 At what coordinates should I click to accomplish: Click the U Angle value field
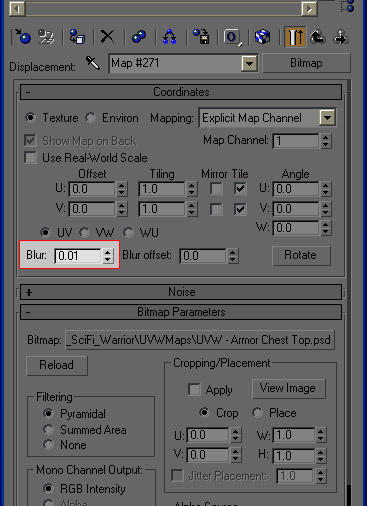coord(296,189)
